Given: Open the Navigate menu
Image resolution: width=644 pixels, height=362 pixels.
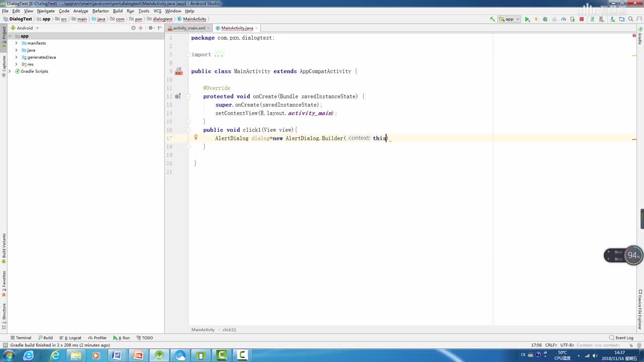Looking at the screenshot, I should [46, 11].
